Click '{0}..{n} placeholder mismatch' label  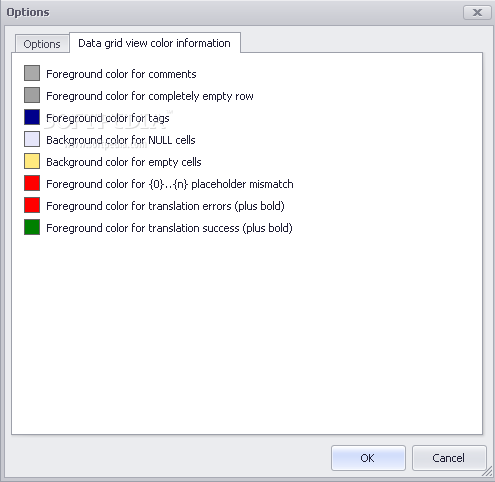170,184
